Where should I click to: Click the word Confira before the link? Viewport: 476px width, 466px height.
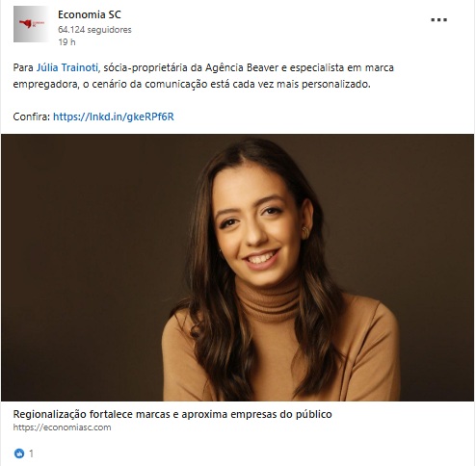pyautogui.click(x=32, y=116)
